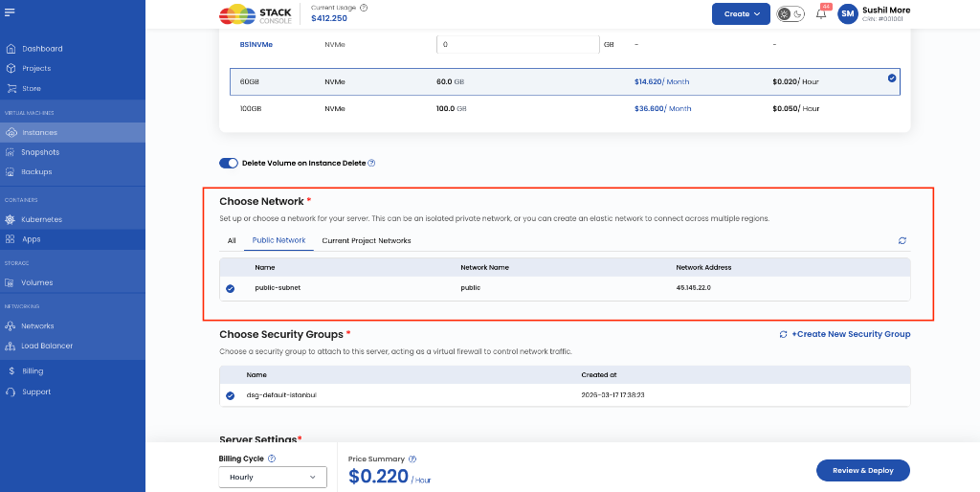980x492 pixels.
Task: Click the Store cart icon
Action: click(x=10, y=88)
